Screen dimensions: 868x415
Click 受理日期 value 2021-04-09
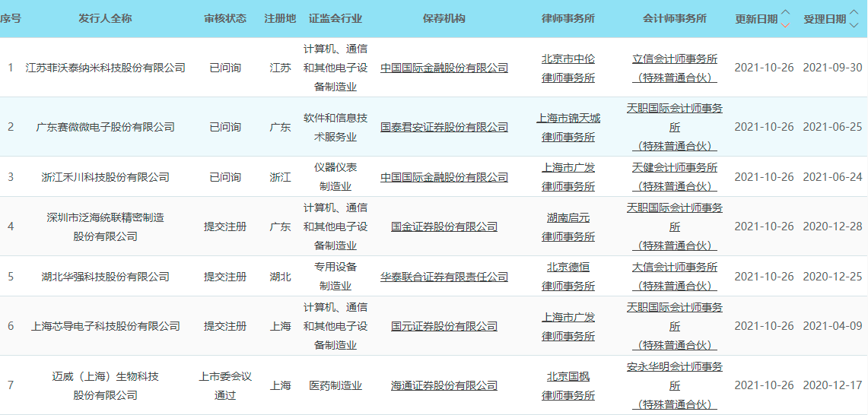click(832, 326)
